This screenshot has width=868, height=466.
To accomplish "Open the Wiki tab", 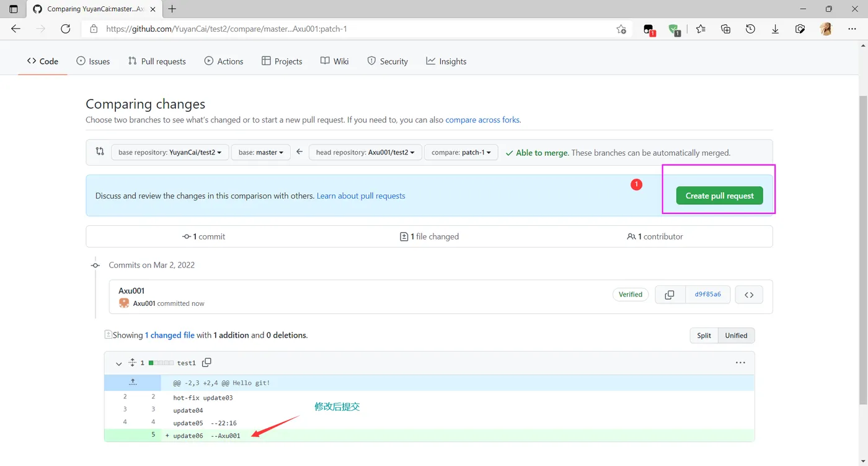I will (x=335, y=61).
